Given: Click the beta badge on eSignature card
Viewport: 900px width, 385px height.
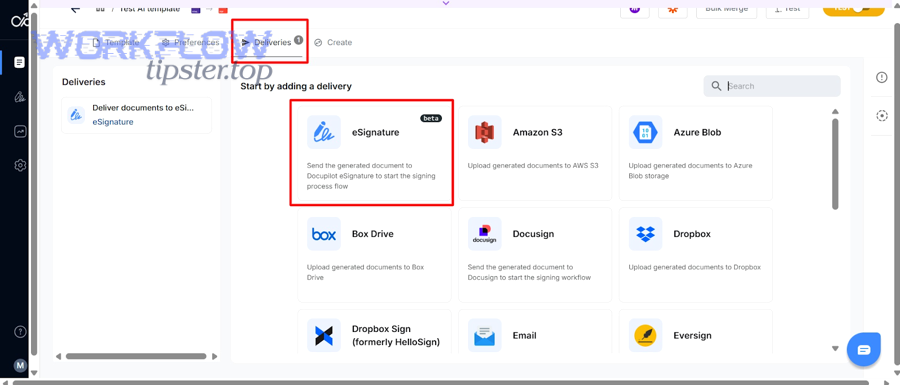Looking at the screenshot, I should [431, 118].
